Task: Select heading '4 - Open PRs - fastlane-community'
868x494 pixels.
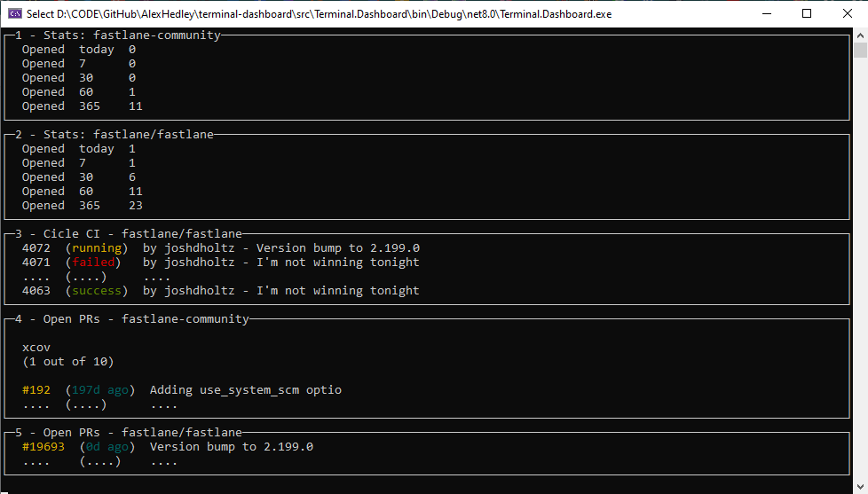Action: click(x=131, y=319)
